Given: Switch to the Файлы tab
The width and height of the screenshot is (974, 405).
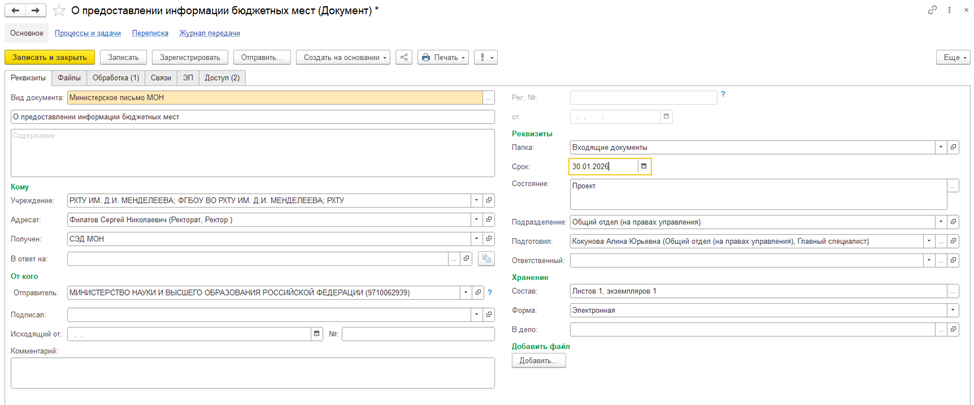Looking at the screenshot, I should tap(69, 78).
